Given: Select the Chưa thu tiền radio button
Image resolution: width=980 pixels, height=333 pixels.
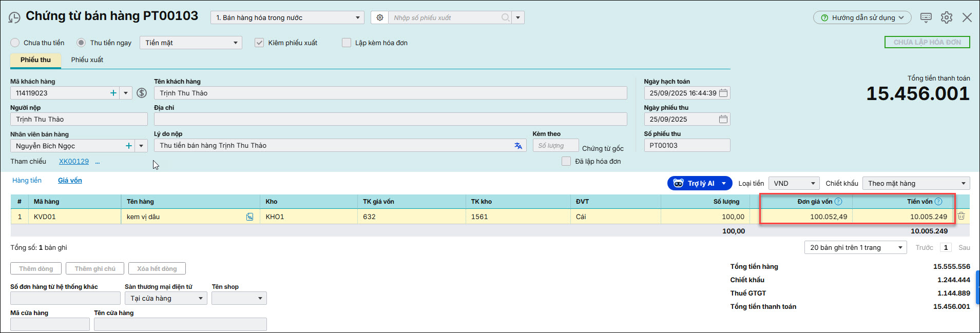Looking at the screenshot, I should tap(15, 43).
